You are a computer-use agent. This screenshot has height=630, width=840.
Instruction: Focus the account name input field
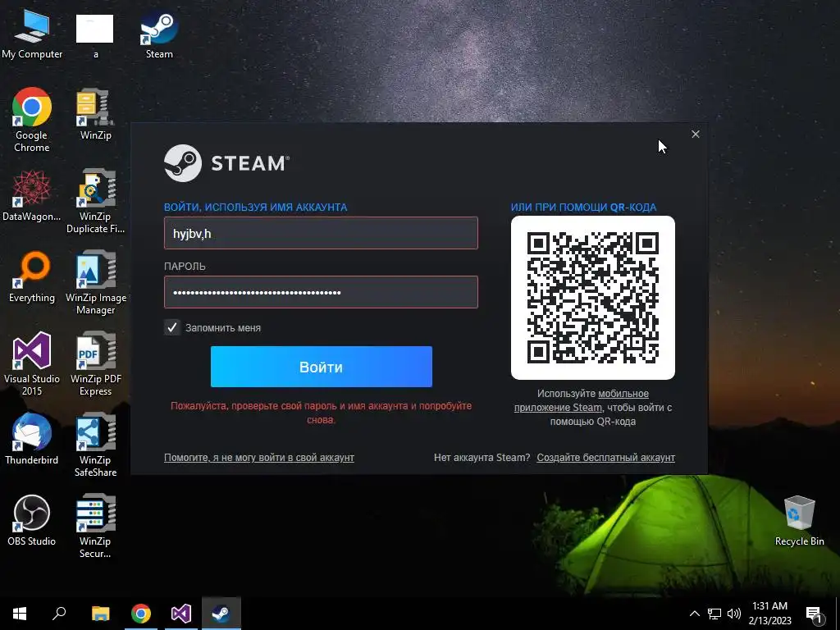tap(321, 233)
